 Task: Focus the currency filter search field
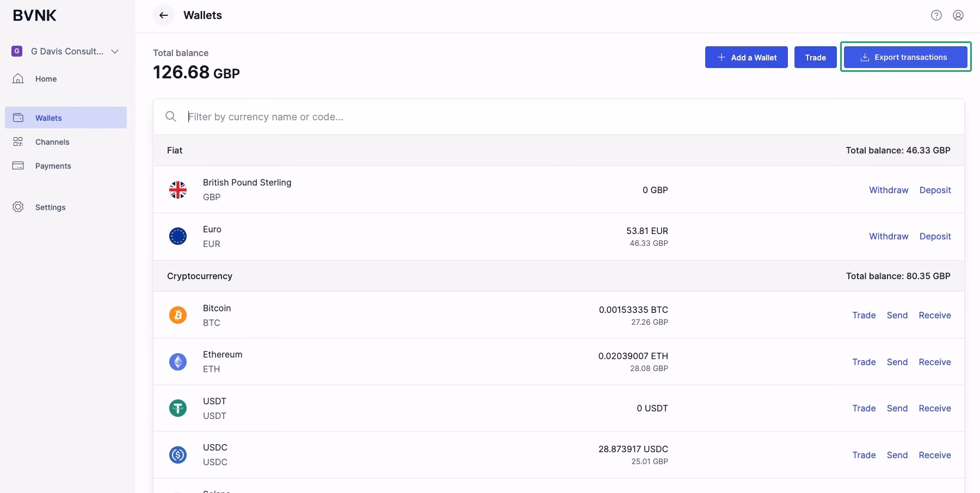coord(559,116)
